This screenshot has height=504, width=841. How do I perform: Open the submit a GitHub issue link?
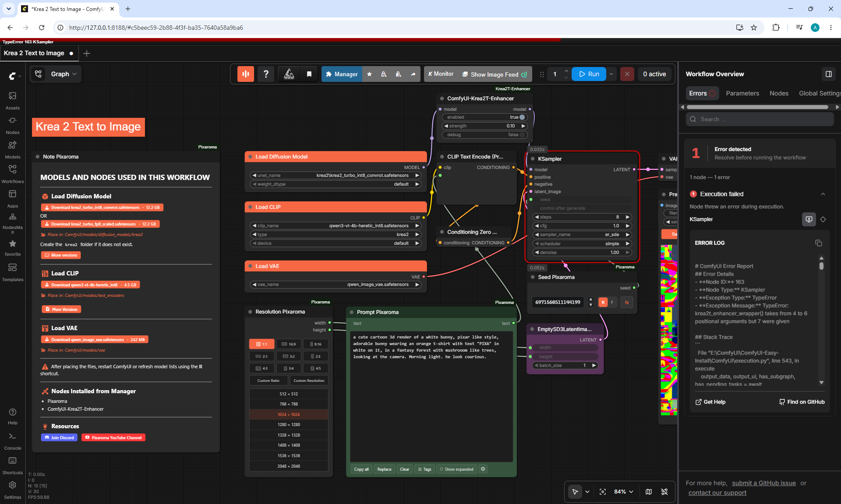[764, 483]
